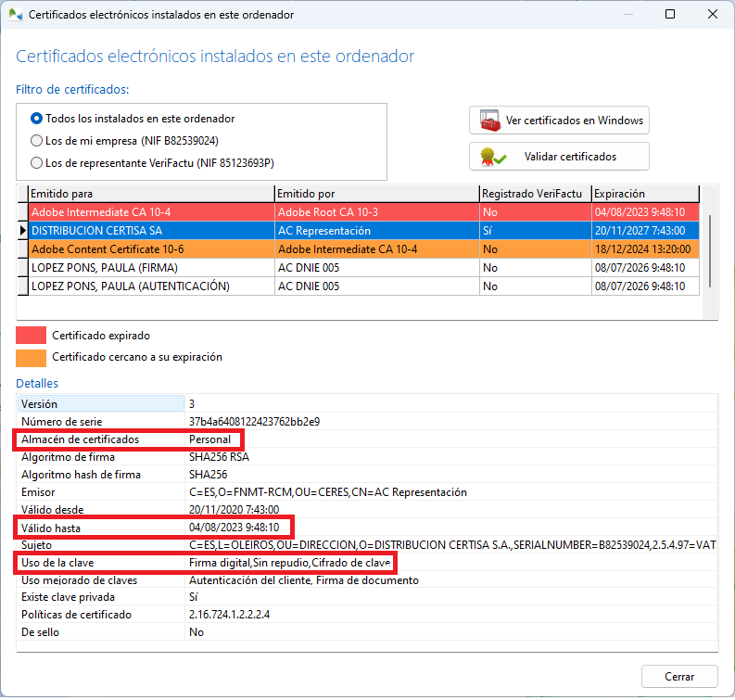Click the 'Sí' VeriFactu registered cell
Viewport: 735px width, 700px height.
(x=536, y=231)
